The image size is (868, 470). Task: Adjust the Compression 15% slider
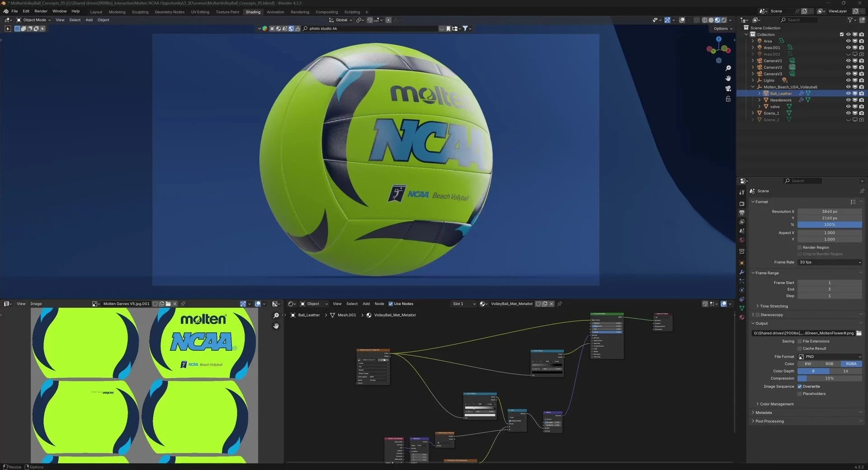coord(830,378)
